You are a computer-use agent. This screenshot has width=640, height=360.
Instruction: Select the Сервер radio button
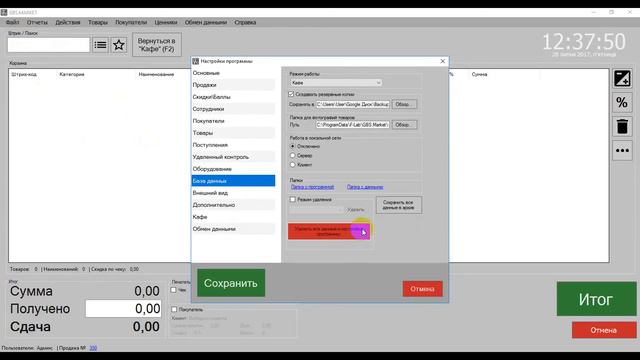click(292, 156)
